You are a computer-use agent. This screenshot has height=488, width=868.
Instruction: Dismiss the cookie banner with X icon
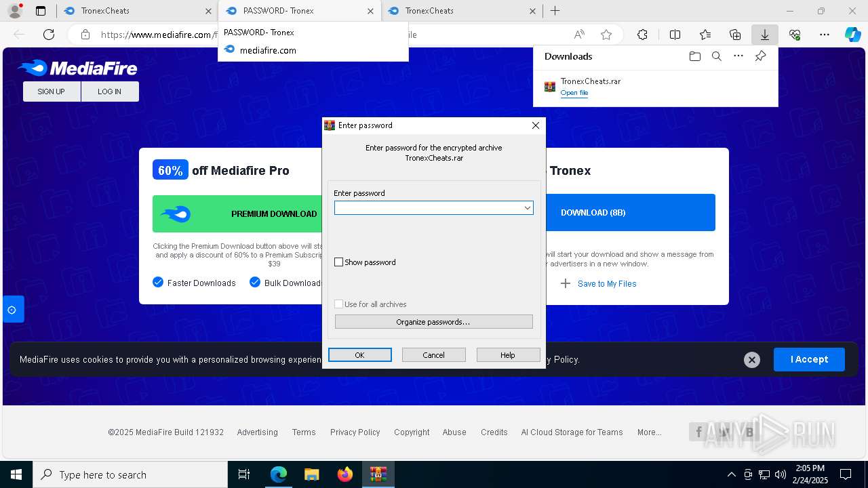(751, 360)
